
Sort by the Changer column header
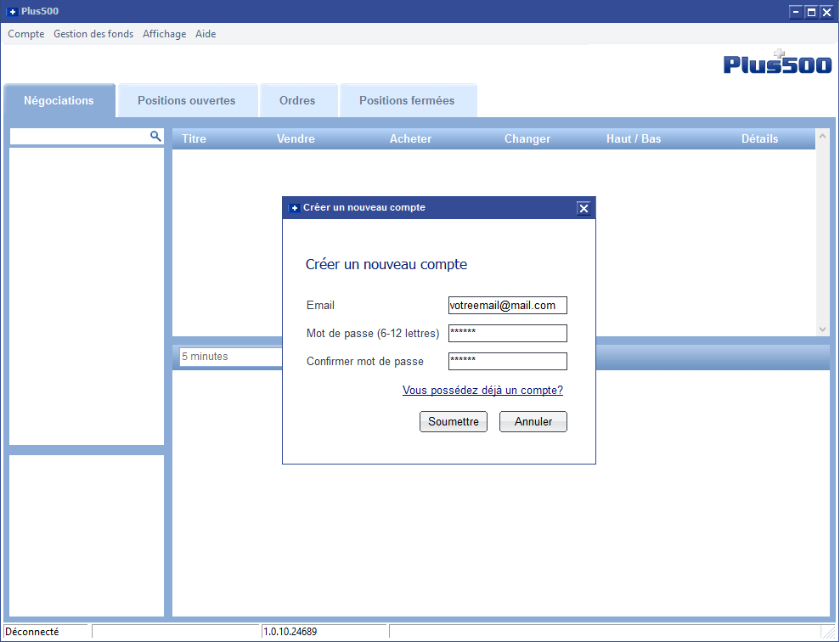pos(527,138)
